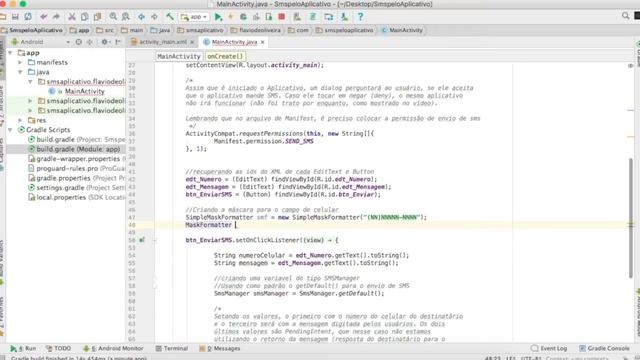Select gradle-wrapper.properties file
Viewport: 640px width, 360px height.
(x=78, y=159)
